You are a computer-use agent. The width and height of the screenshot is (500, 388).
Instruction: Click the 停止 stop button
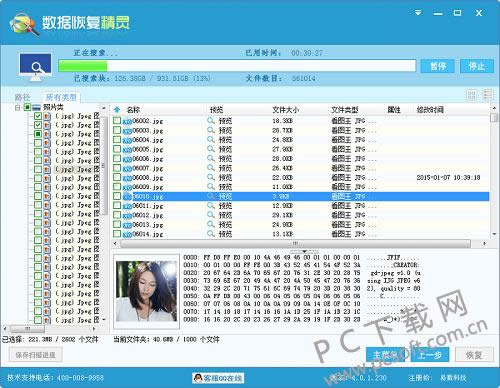coord(477,66)
